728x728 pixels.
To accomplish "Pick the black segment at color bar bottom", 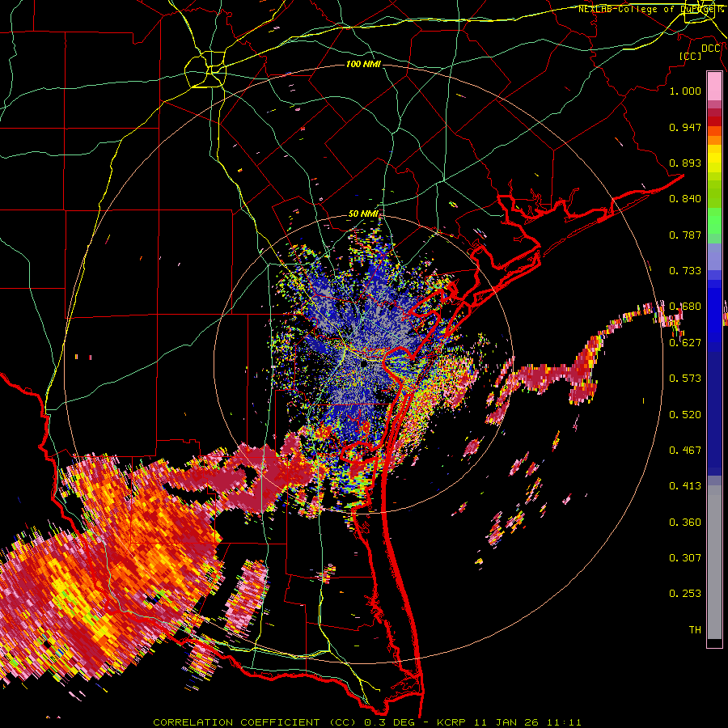I will point(714,643).
